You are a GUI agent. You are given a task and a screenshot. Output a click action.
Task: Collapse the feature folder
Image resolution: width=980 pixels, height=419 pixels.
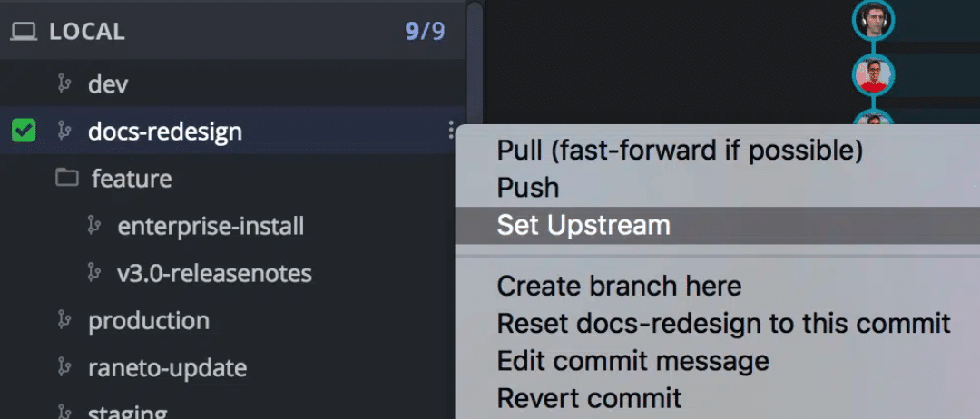[132, 179]
